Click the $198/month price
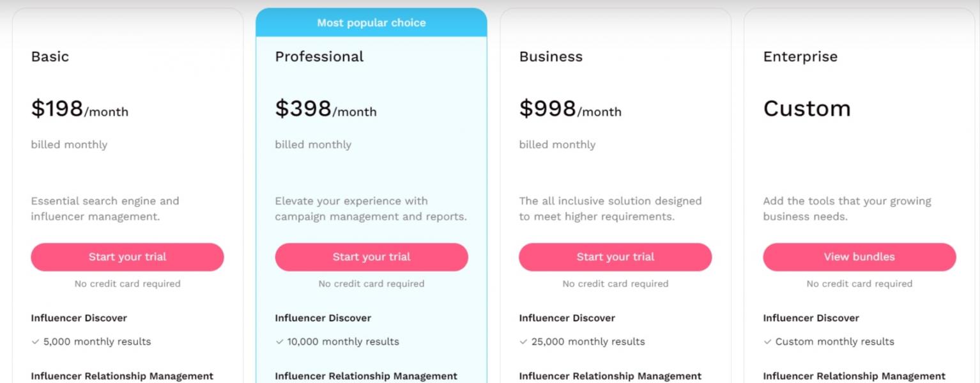Screen dimensions: 980x383 [80, 109]
